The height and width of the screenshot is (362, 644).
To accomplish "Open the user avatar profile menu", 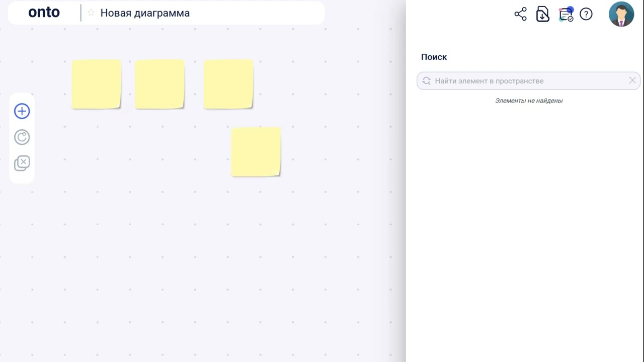I will pos(621,14).
